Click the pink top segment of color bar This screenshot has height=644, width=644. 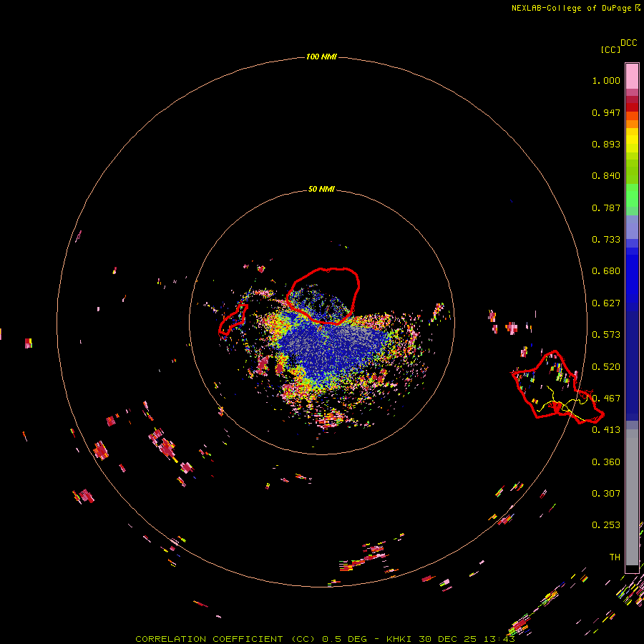point(632,76)
